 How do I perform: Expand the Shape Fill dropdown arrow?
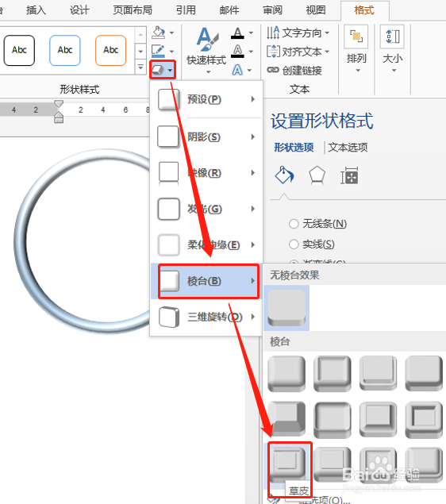point(171,33)
